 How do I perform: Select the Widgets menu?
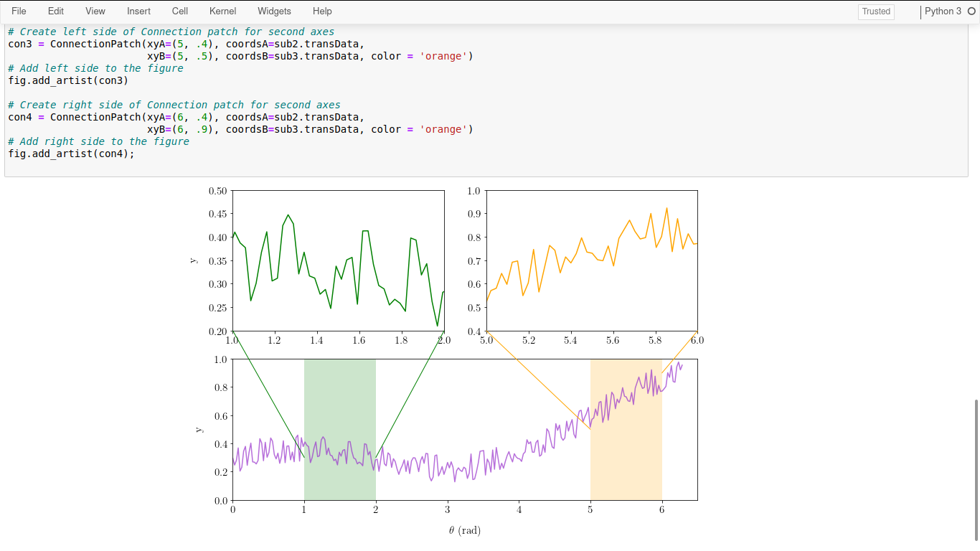(274, 11)
